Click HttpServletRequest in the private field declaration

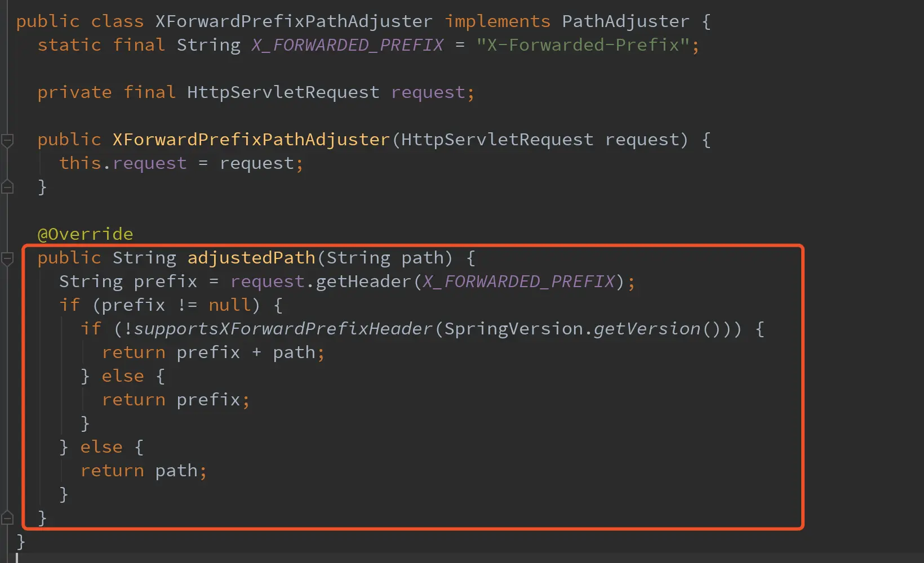coord(283,92)
